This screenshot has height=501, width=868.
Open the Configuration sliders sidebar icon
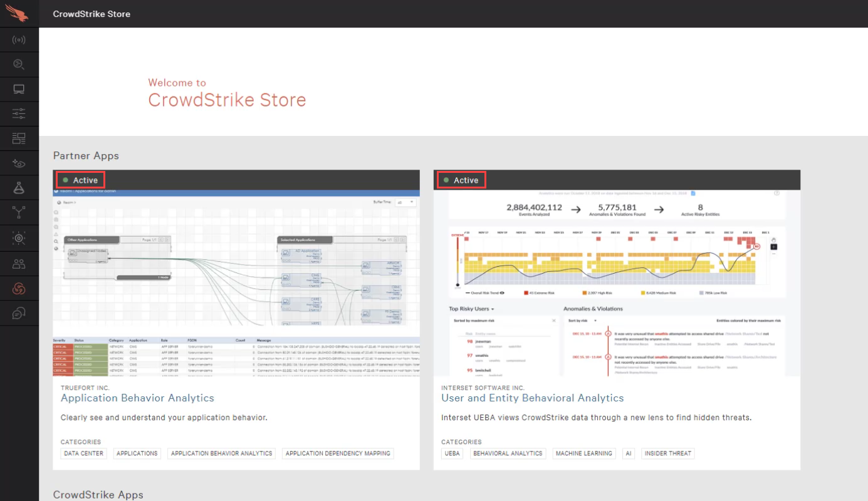tap(19, 113)
